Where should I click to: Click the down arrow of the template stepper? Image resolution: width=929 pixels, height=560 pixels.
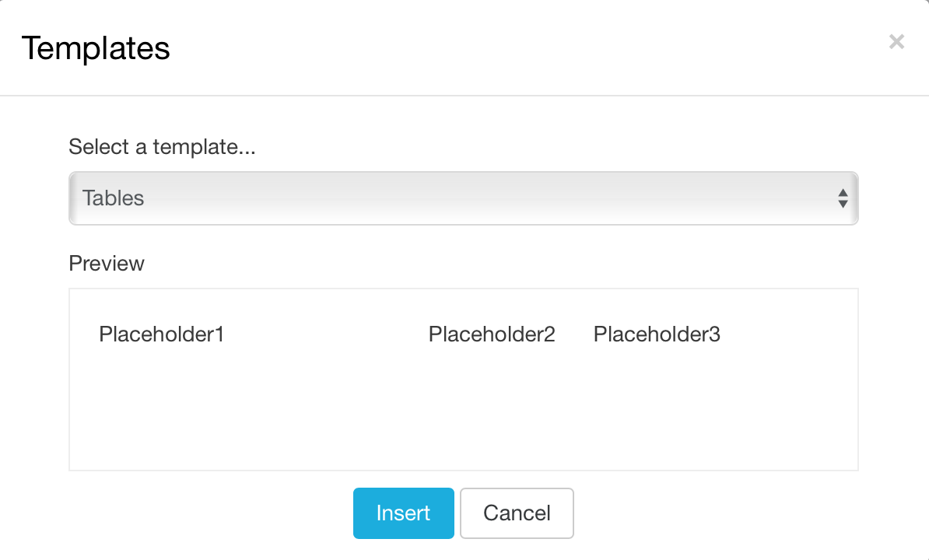tap(843, 203)
